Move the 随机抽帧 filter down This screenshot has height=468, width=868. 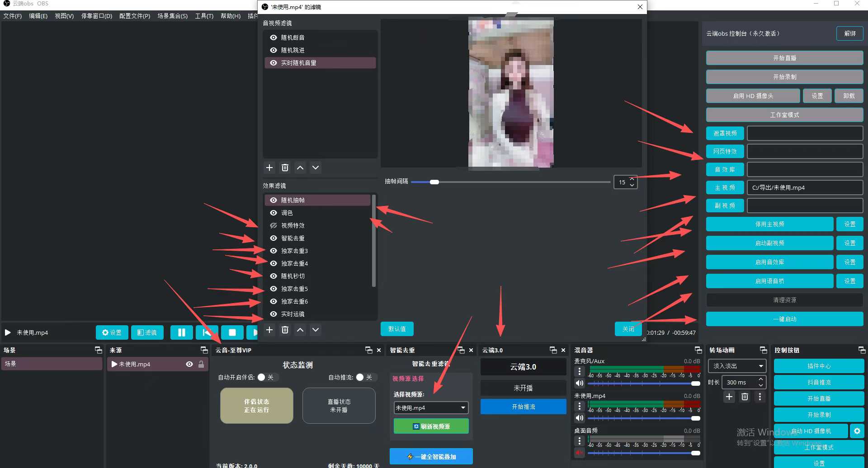315,330
